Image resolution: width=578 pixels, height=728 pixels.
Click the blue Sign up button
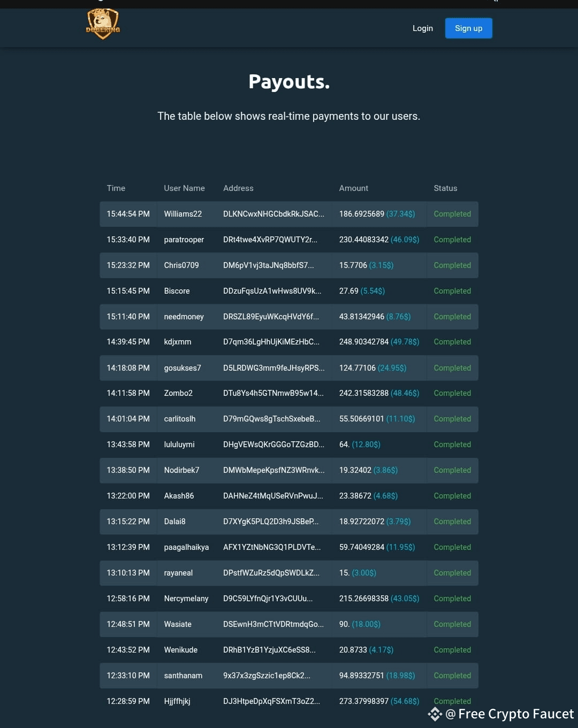click(x=468, y=28)
